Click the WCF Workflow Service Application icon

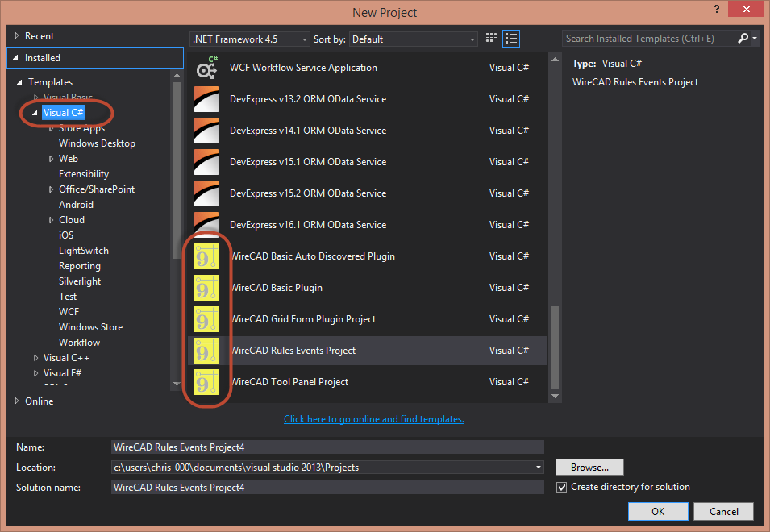pos(206,68)
